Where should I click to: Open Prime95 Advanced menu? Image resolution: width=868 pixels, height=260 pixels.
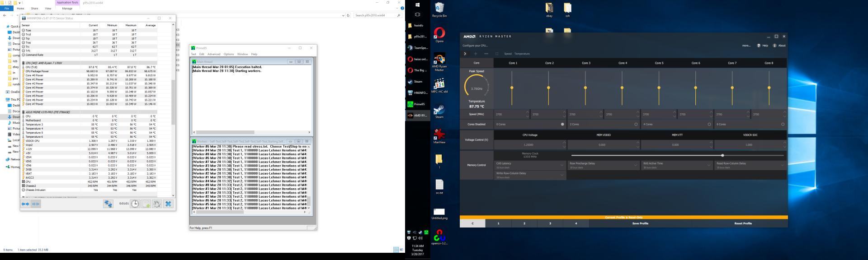tap(214, 54)
